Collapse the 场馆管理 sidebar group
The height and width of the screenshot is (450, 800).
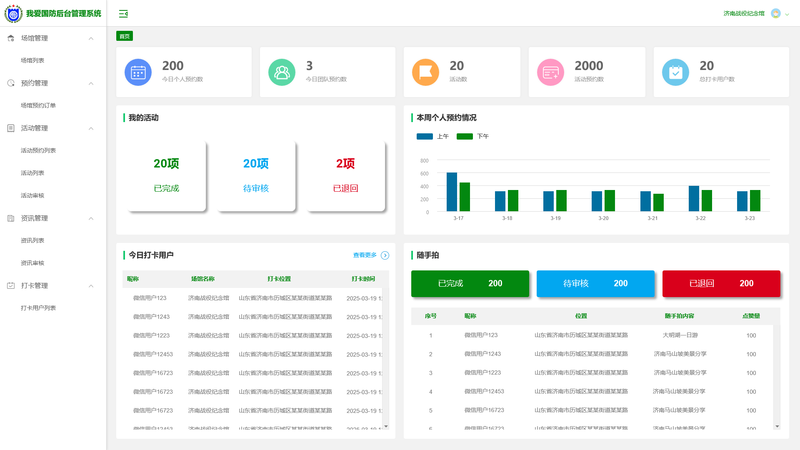click(x=91, y=38)
